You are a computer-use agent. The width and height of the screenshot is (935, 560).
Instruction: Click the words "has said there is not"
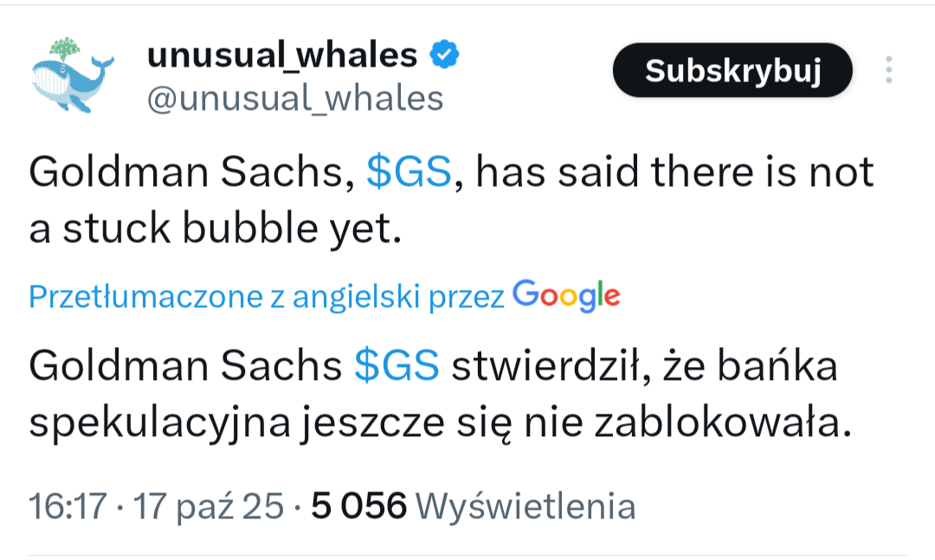pyautogui.click(x=675, y=173)
